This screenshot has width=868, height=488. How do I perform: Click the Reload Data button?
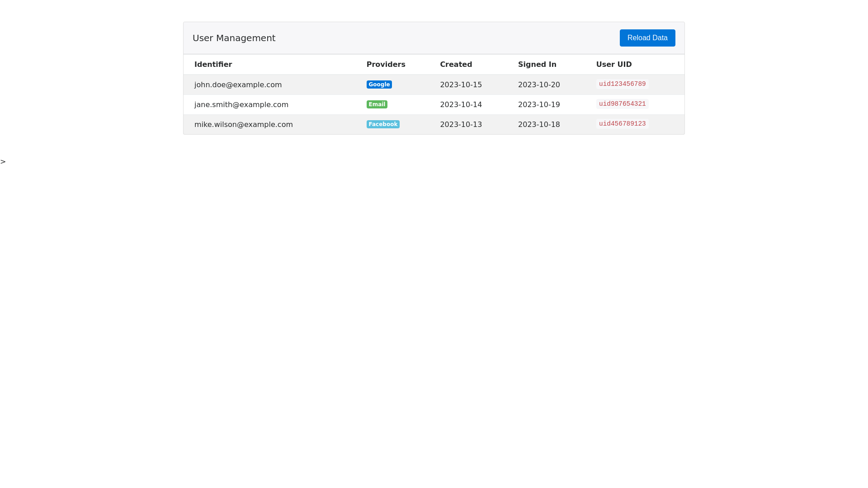click(647, 38)
